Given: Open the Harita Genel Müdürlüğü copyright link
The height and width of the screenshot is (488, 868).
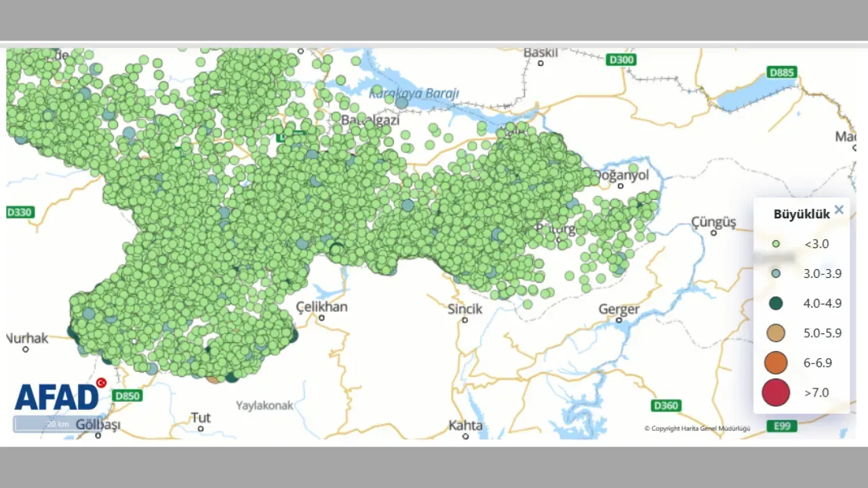Looking at the screenshot, I should (697, 428).
